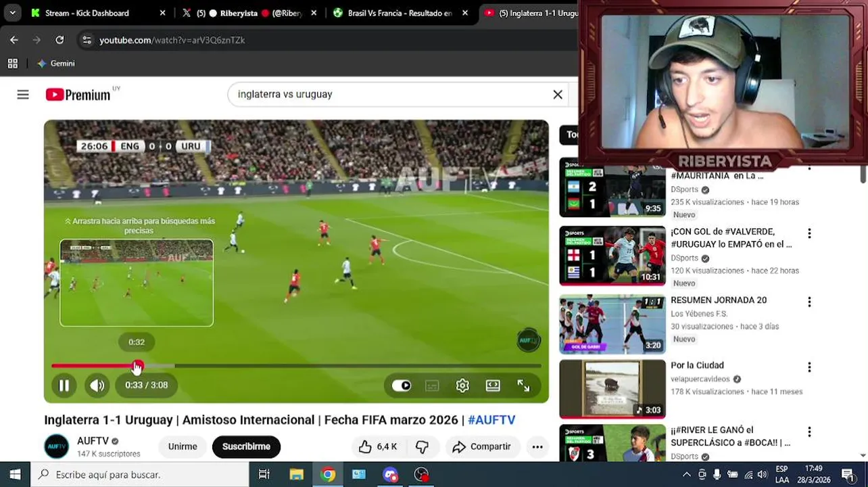The height and width of the screenshot is (487, 868).
Task: Open the video settings gear
Action: point(462,386)
